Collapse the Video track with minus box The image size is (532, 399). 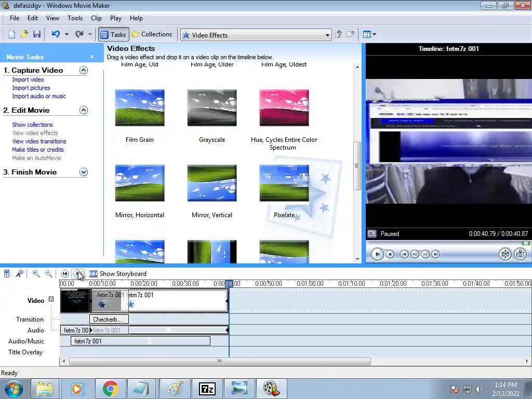(51, 299)
